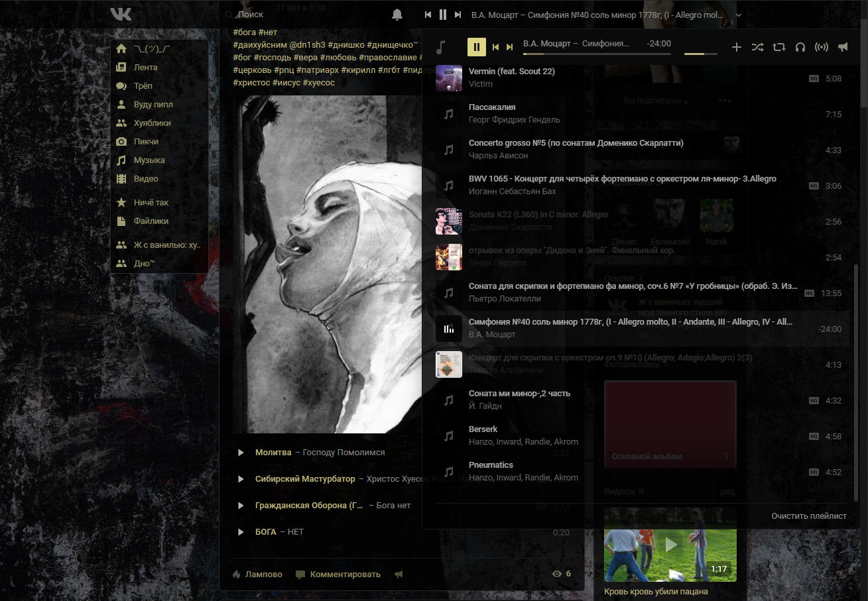The height and width of the screenshot is (601, 868).
Task: Play the video Кровь кровь убили пацана
Action: [670, 545]
